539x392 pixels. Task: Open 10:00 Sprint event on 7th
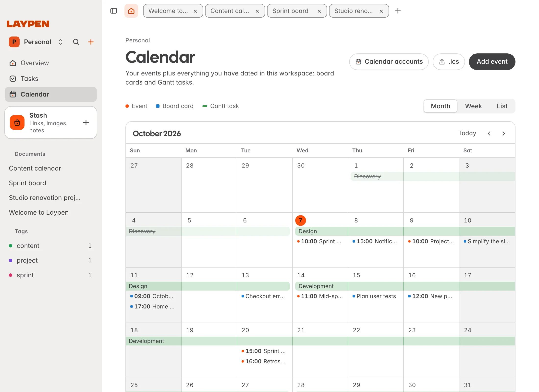[319, 241]
